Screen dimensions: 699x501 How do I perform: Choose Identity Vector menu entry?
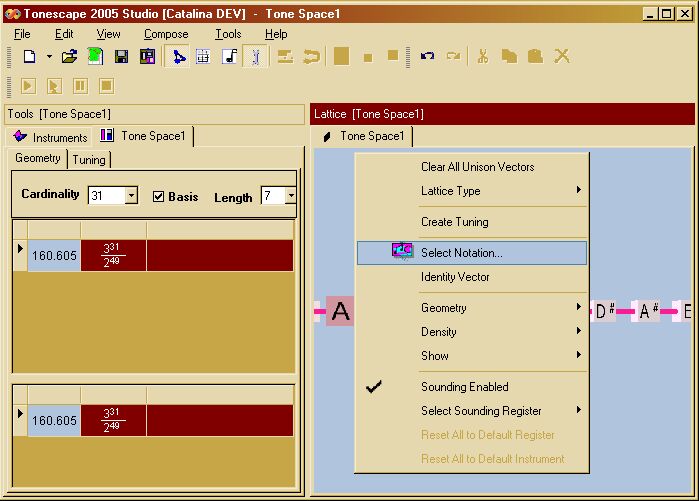click(472, 277)
